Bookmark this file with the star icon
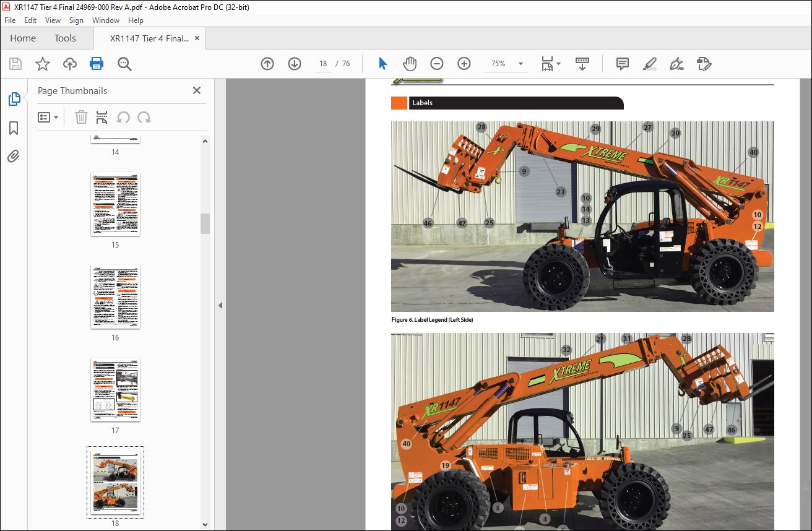 coord(43,64)
